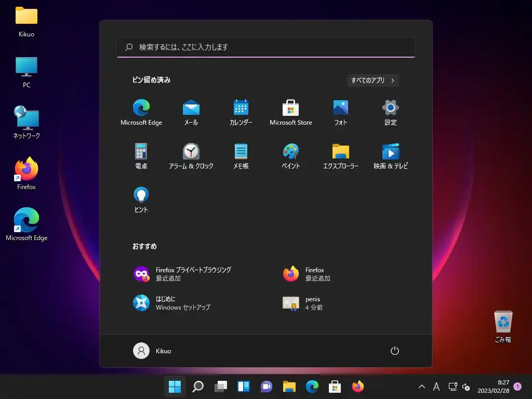Screen dimensions: 532x399
Task: Select Firefox shortcut on the desktop
Action: (26, 174)
